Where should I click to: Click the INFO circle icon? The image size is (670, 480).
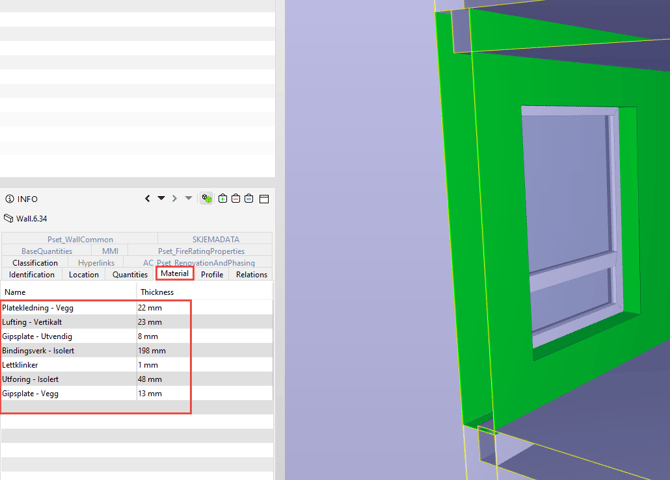(9, 199)
